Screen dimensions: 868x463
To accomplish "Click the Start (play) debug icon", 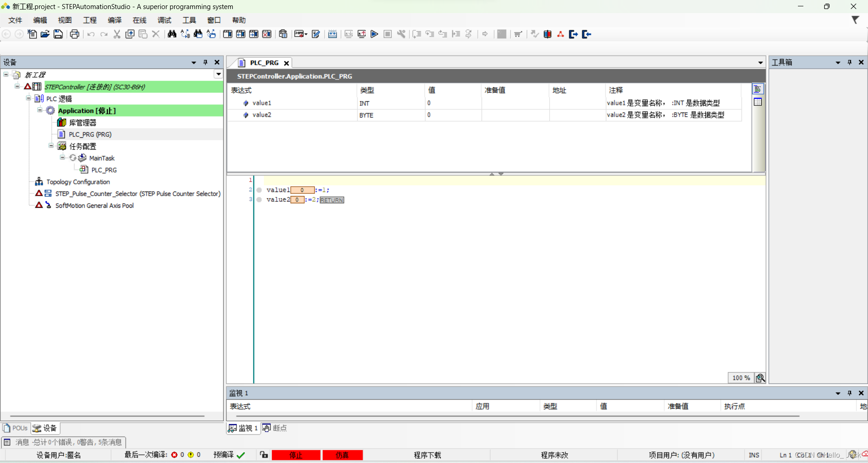I will coord(374,34).
